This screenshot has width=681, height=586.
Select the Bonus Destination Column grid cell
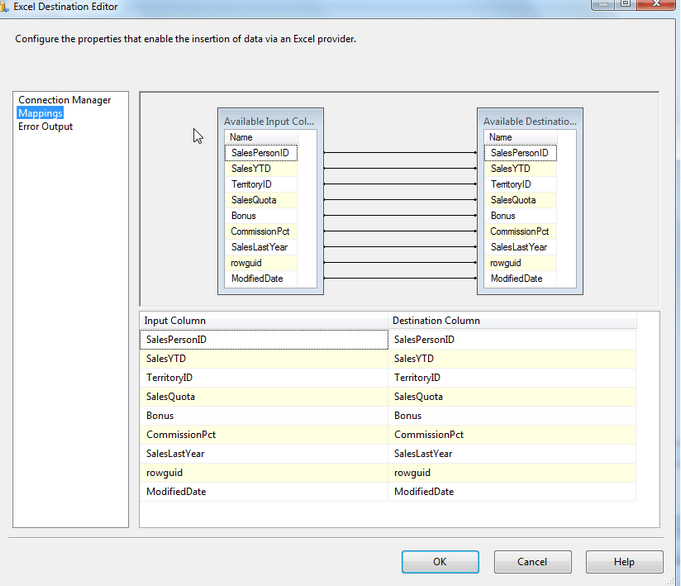[x=512, y=416]
